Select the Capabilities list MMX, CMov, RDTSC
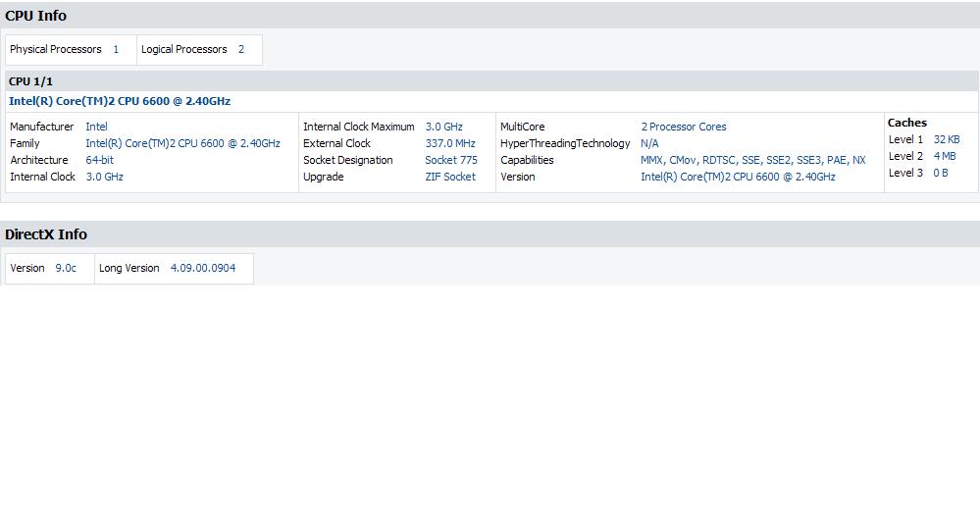The image size is (980, 515). (753, 160)
